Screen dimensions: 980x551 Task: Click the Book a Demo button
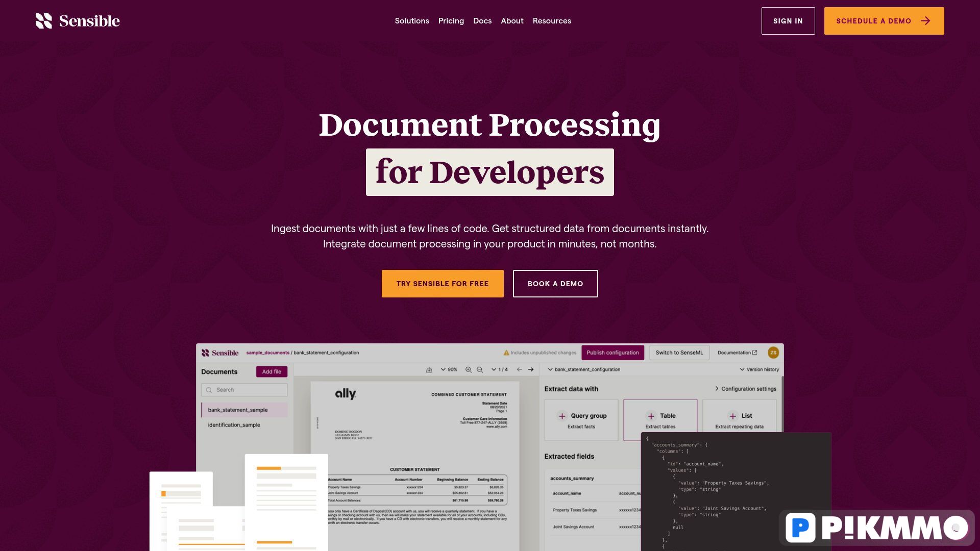point(555,284)
